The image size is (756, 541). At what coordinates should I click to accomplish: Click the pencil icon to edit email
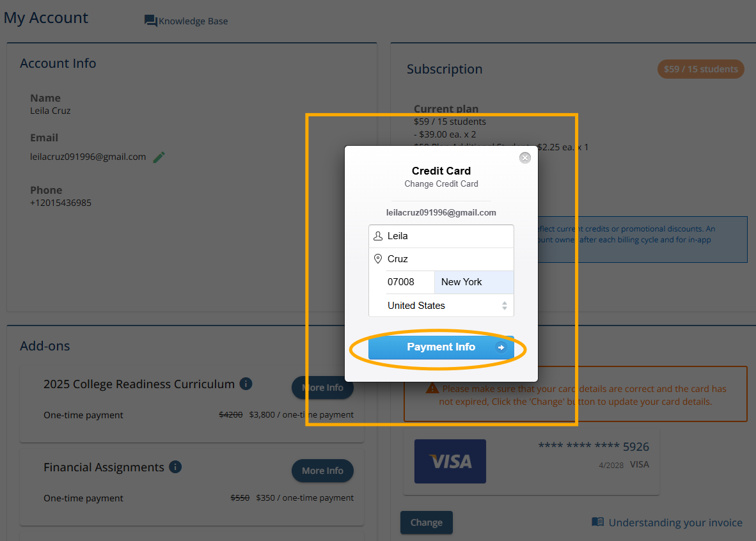pyautogui.click(x=159, y=157)
